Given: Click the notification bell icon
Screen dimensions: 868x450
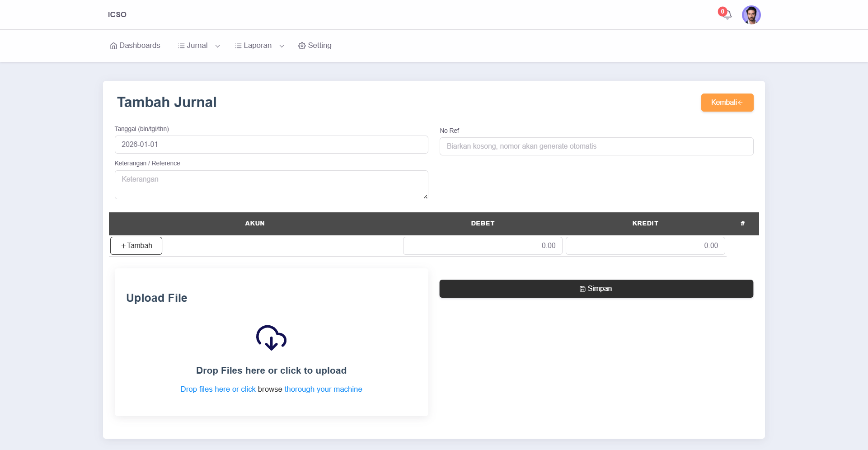Looking at the screenshot, I should [727, 15].
